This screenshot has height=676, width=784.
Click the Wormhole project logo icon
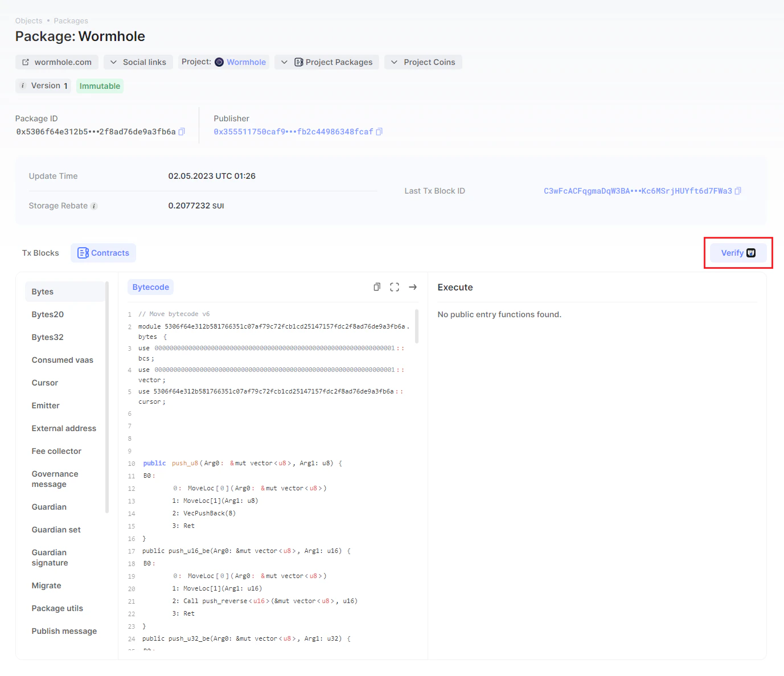click(219, 62)
